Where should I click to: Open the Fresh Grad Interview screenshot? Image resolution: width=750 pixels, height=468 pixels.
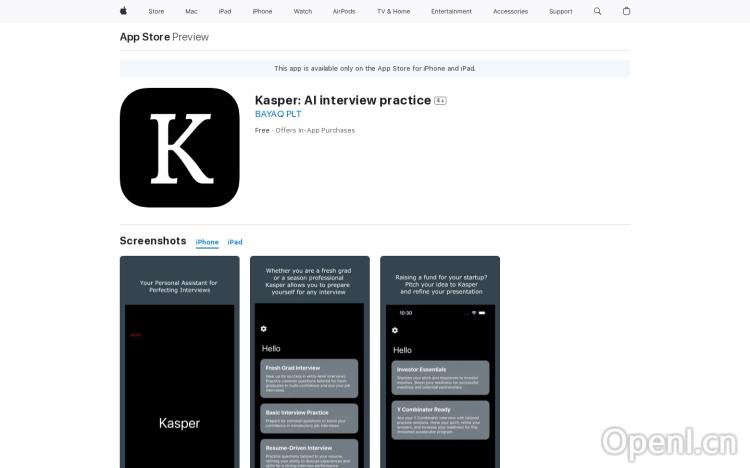click(309, 362)
